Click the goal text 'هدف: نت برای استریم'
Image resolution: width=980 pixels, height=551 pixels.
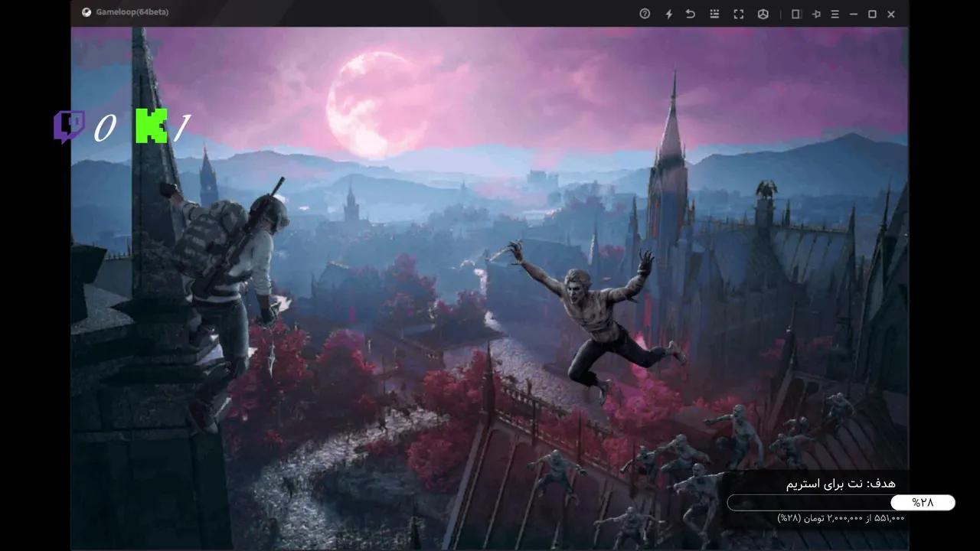click(x=841, y=484)
